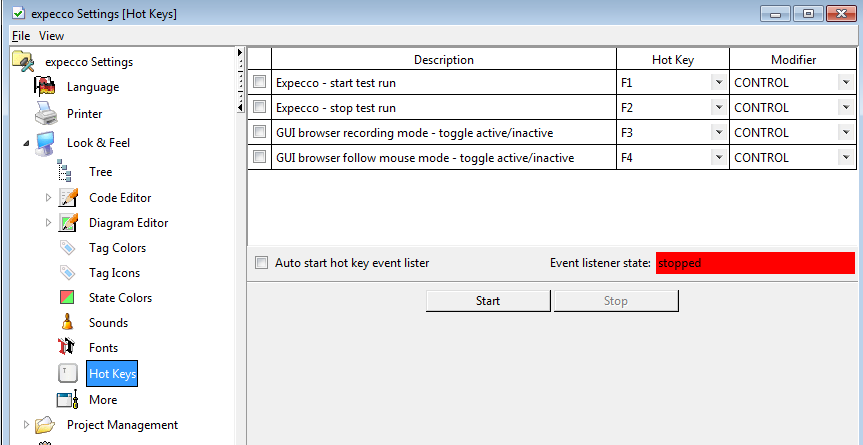
Task: Click the Code Editor icon
Action: [69, 198]
